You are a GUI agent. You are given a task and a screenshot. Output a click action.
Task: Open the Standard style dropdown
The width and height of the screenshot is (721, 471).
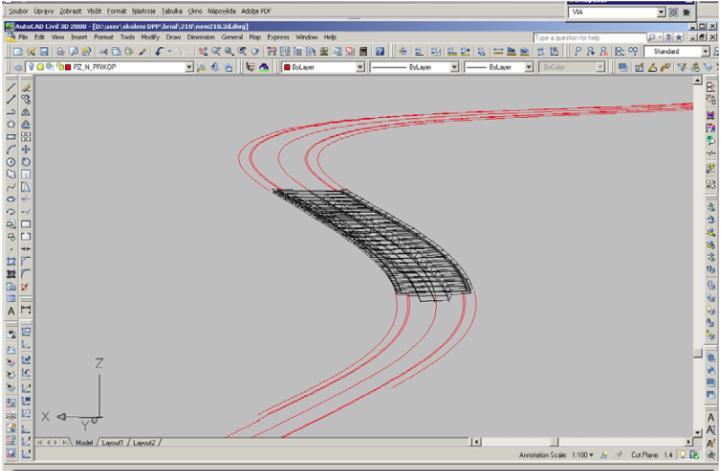coord(705,51)
